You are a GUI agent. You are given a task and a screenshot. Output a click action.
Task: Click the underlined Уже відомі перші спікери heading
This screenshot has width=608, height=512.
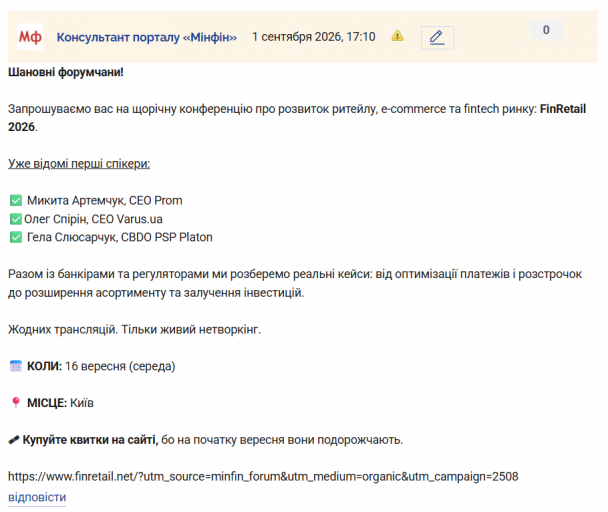pos(79,164)
